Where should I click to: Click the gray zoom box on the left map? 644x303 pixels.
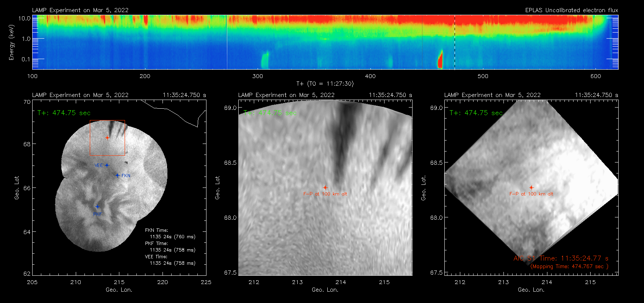click(107, 137)
